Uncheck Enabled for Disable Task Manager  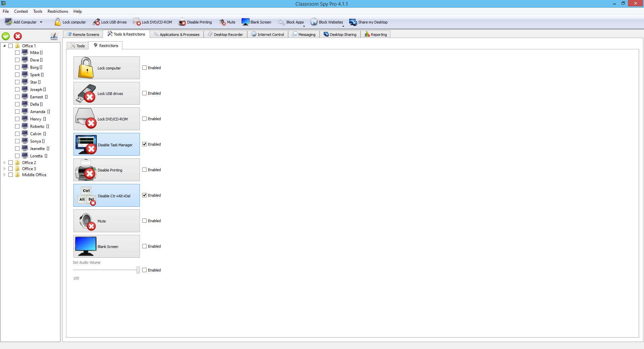click(x=145, y=144)
